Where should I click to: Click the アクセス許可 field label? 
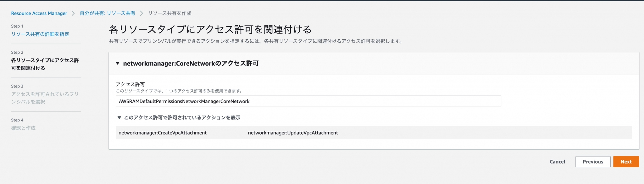pos(130,84)
